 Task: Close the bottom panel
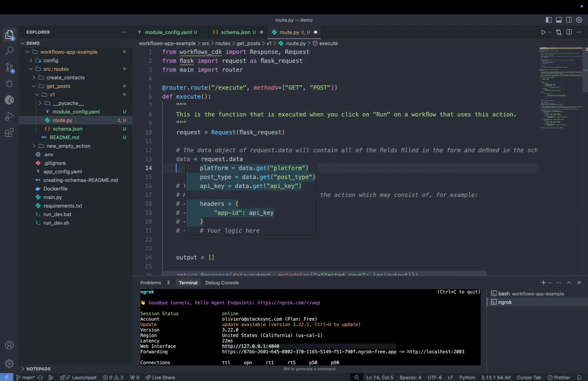click(x=579, y=283)
